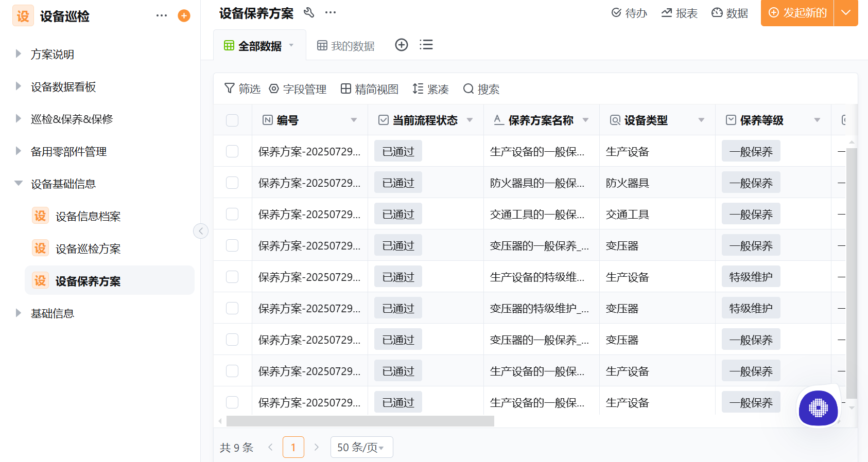Click the 保养方案名称 column text-type icon
Viewport: 868px width, 462px height.
click(499, 120)
